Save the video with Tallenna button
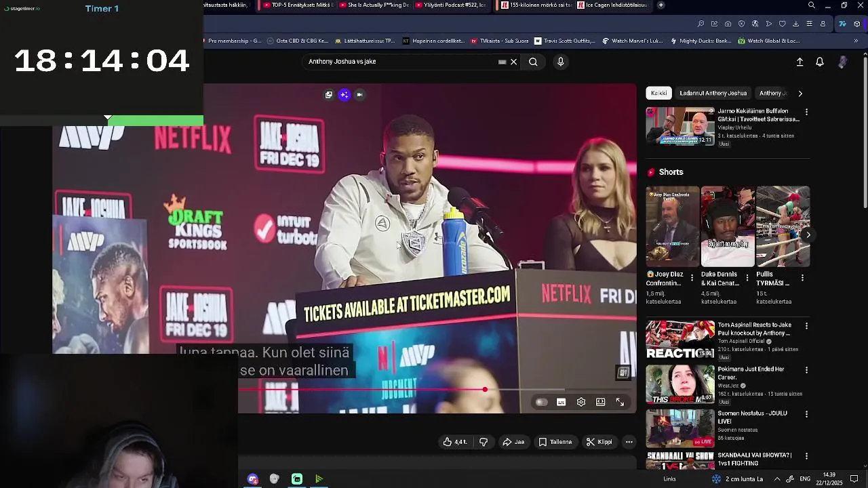The image size is (868, 488). click(x=555, y=442)
